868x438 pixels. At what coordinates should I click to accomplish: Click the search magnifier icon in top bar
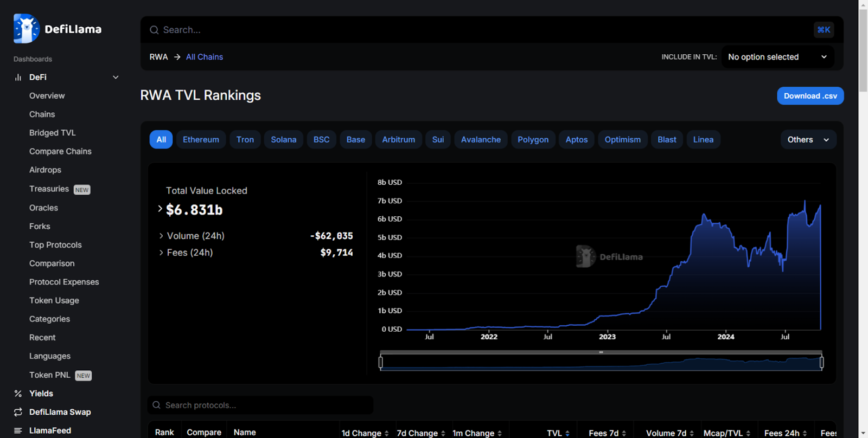[x=154, y=30]
